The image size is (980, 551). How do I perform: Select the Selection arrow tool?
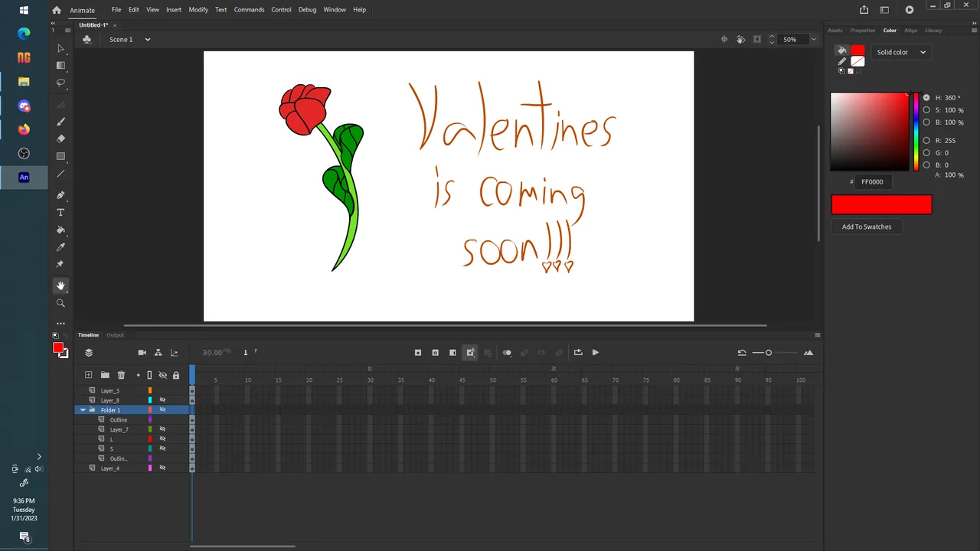coord(60,48)
